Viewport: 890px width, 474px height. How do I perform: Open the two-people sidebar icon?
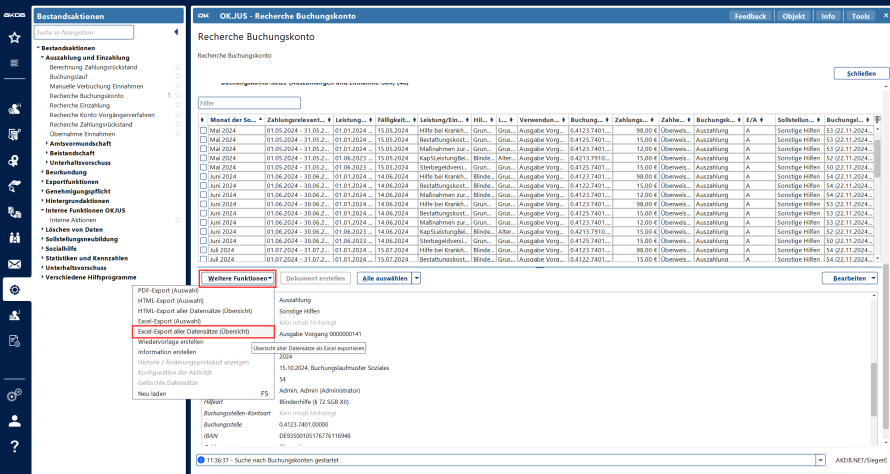click(x=15, y=237)
